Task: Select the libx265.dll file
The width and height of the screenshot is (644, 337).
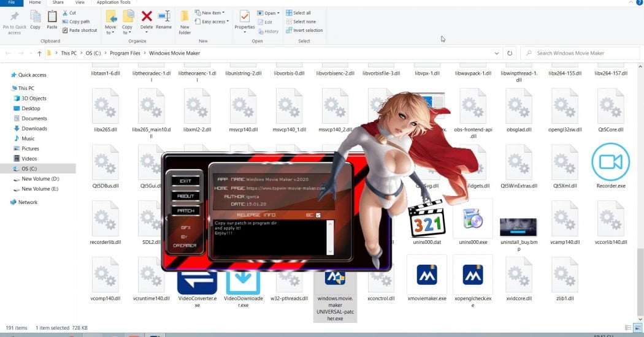Action: [105, 110]
